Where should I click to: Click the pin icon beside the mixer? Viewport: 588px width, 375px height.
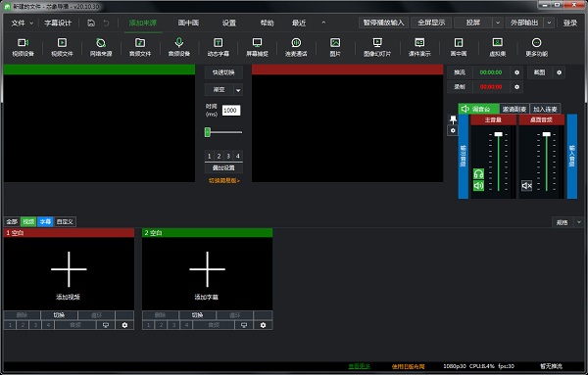(x=453, y=119)
